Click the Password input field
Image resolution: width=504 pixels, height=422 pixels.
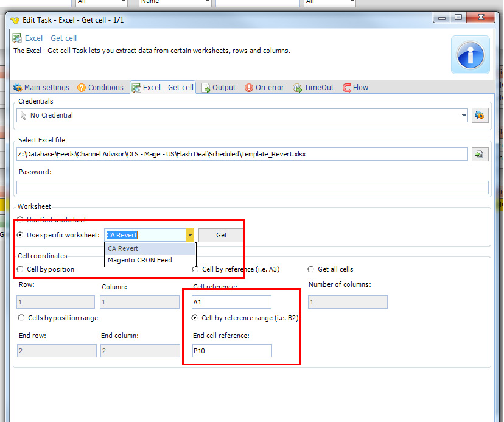[252, 188]
